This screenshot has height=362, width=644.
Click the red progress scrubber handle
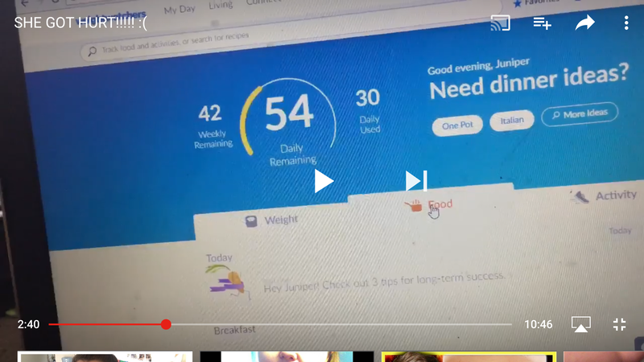(166, 324)
